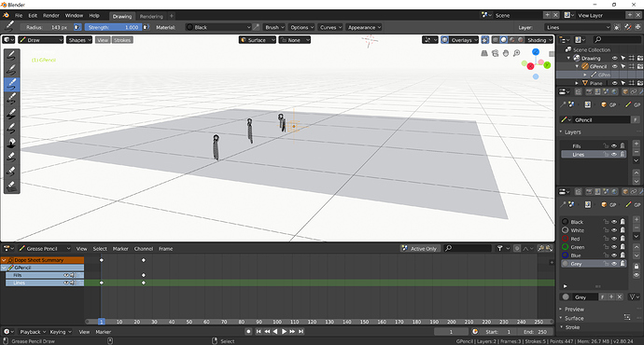Open the Black material dropdown

point(218,27)
